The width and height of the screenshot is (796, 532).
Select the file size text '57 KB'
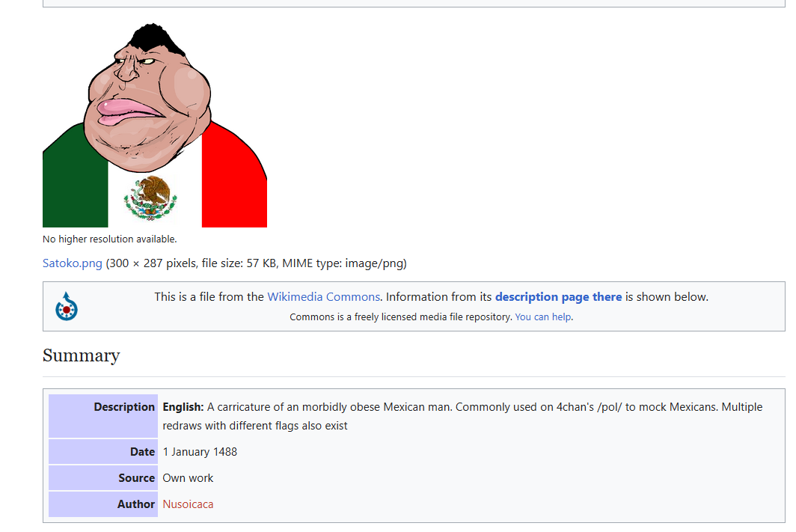coord(263,263)
